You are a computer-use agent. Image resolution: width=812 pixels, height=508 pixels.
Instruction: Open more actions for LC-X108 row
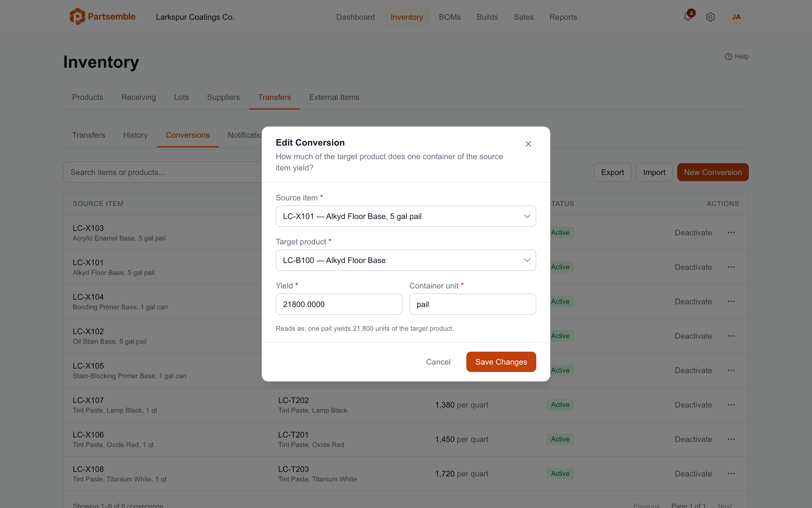pyautogui.click(x=731, y=474)
